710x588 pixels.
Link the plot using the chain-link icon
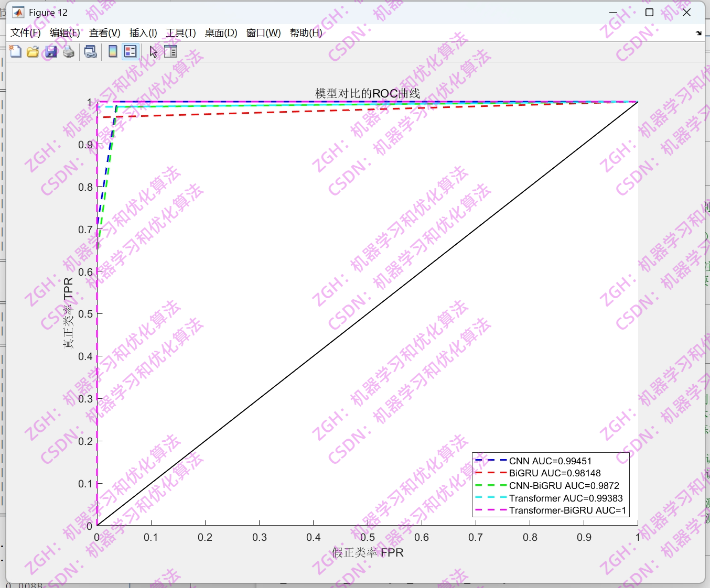click(90, 51)
